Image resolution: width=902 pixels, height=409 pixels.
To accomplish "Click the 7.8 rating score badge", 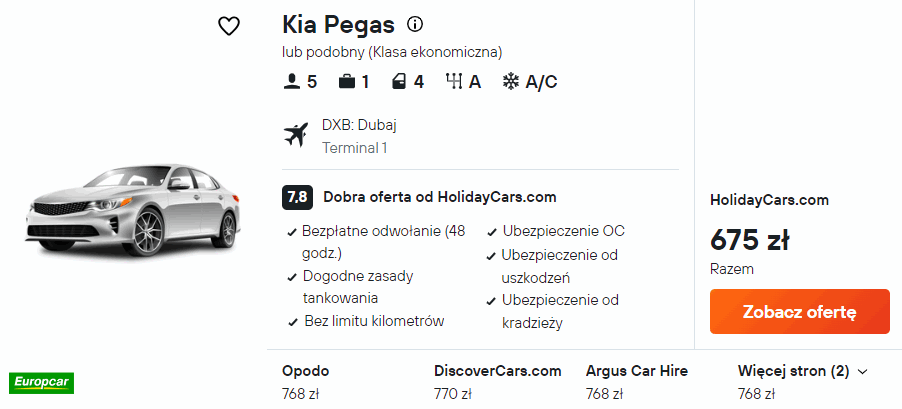I will point(297,197).
